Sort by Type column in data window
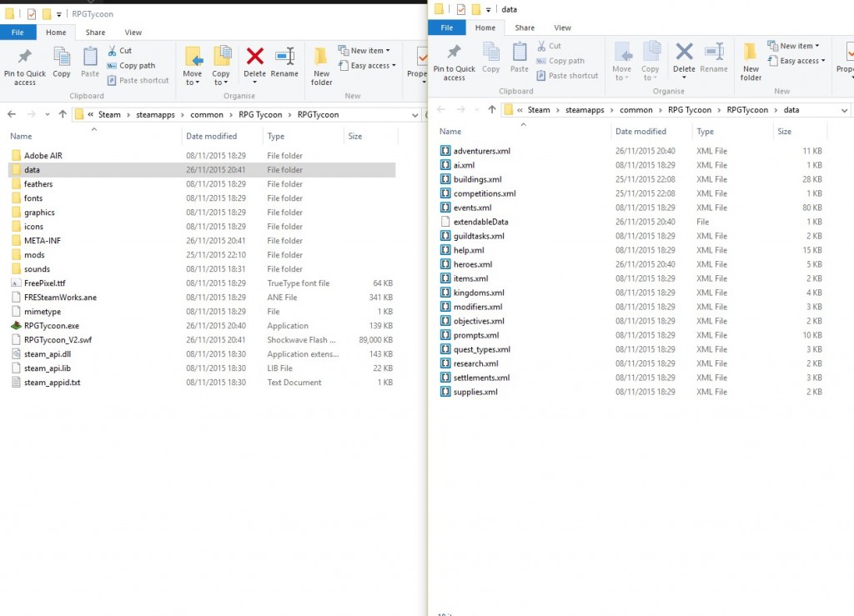854x616 pixels. [x=705, y=131]
